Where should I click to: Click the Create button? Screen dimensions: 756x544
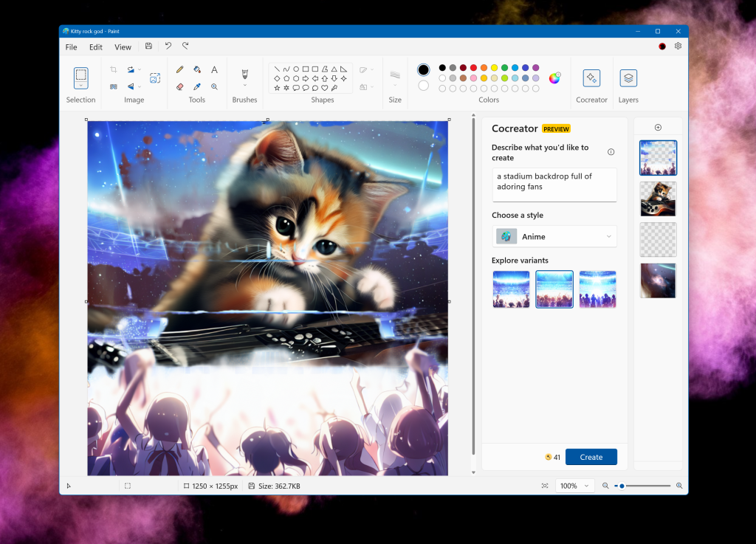coord(591,456)
